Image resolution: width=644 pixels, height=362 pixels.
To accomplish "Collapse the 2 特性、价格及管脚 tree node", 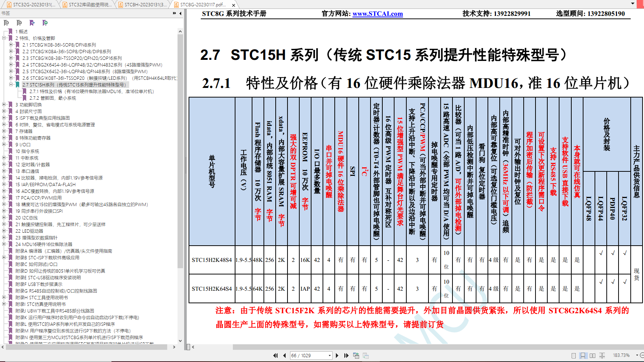I will tap(4, 38).
